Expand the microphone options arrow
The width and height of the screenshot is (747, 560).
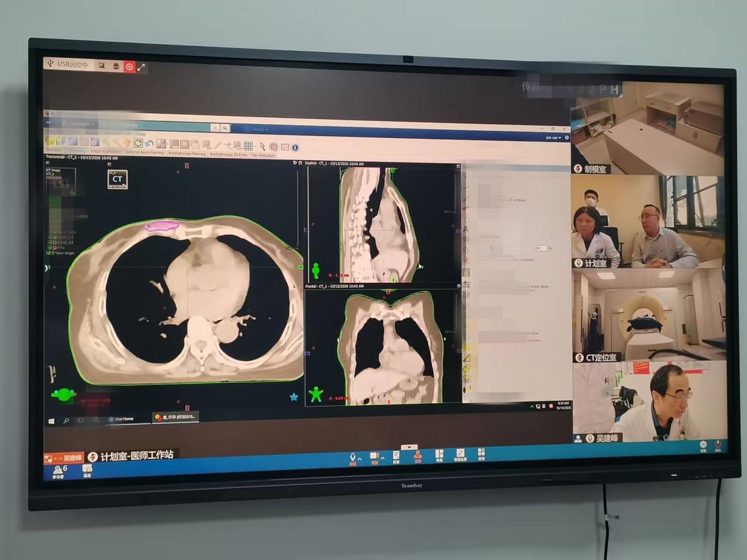click(x=360, y=458)
